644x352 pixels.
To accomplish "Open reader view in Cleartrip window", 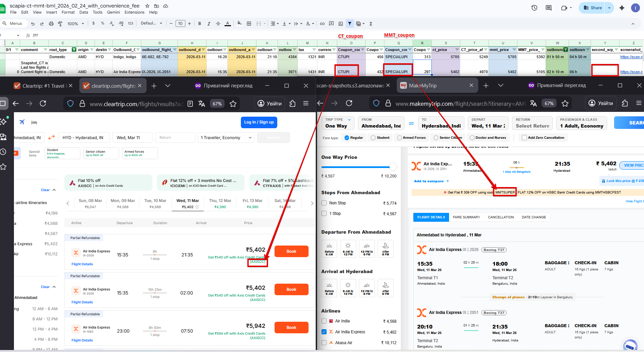I will [190, 104].
